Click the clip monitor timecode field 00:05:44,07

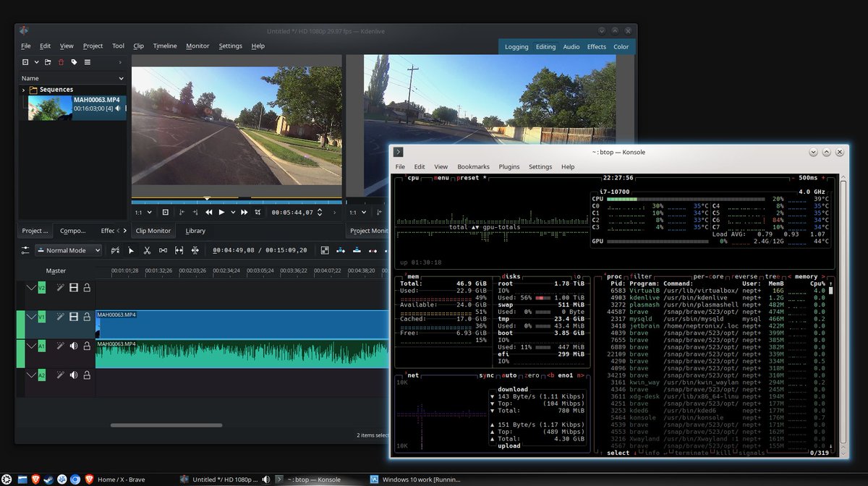tap(292, 213)
